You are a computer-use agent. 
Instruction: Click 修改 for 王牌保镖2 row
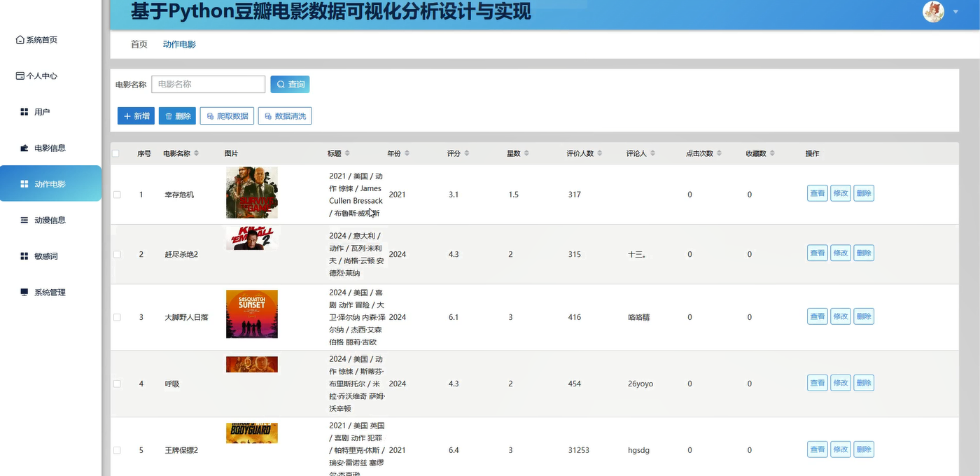[841, 449]
